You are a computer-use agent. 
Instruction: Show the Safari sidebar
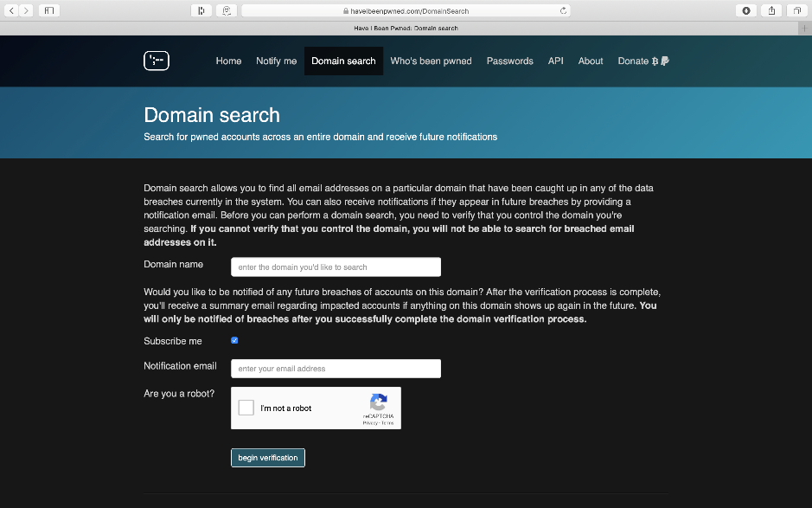click(49, 10)
